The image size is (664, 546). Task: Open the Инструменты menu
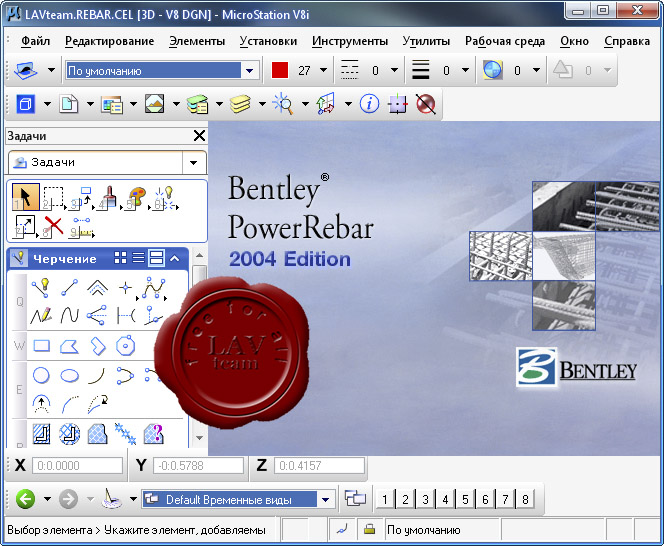pyautogui.click(x=350, y=41)
